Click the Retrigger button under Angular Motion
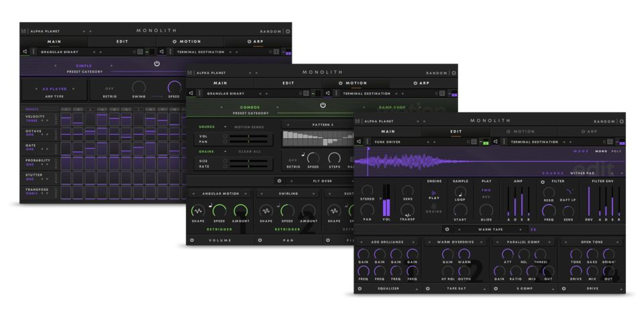 pos(219,229)
